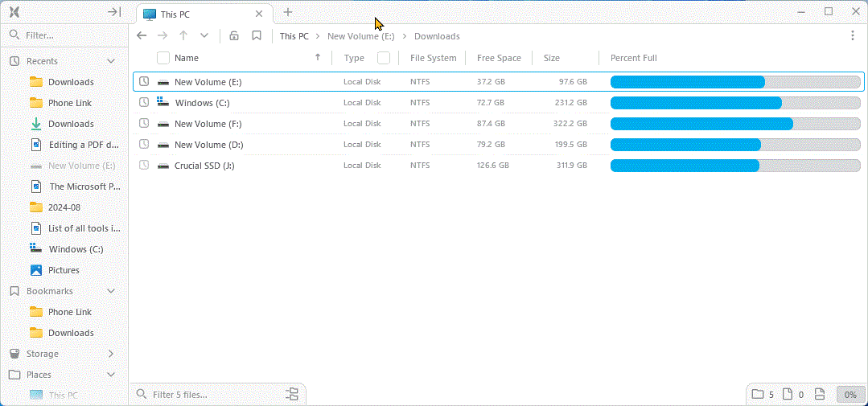Click the lock icon in toolbar
Viewport: 868px width, 406px height.
[x=233, y=35]
